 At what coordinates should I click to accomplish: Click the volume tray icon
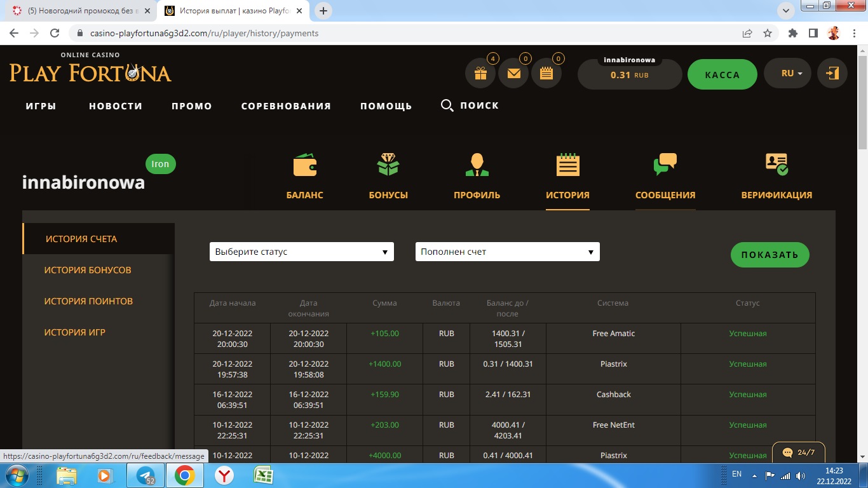(x=801, y=475)
